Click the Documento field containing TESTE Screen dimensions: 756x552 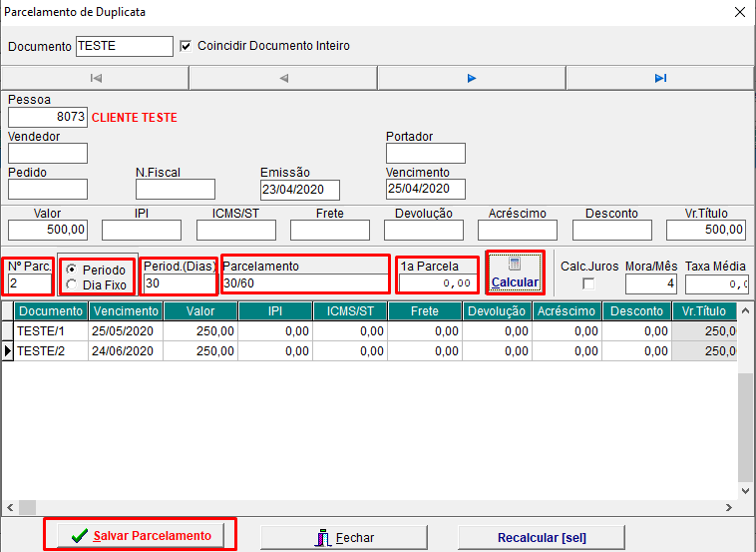click(x=124, y=46)
